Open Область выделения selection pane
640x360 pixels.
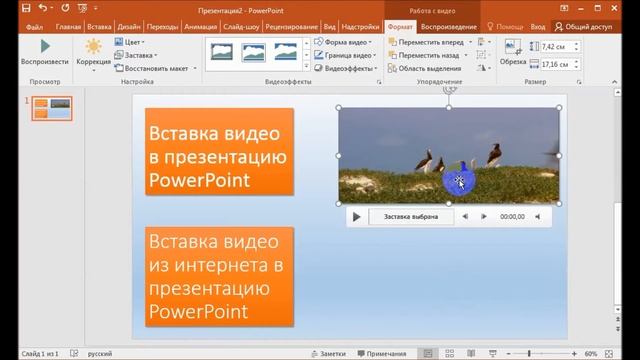(x=425, y=69)
